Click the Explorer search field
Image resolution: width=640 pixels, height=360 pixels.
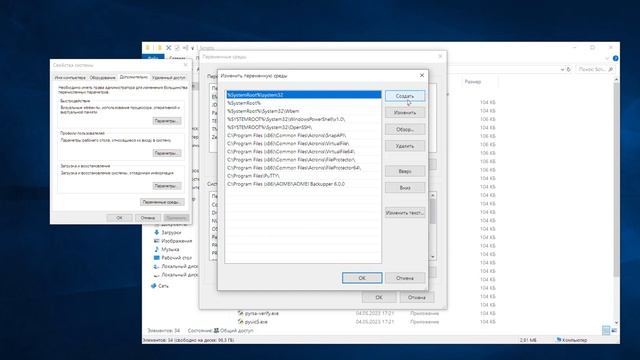pyautogui.click(x=596, y=69)
